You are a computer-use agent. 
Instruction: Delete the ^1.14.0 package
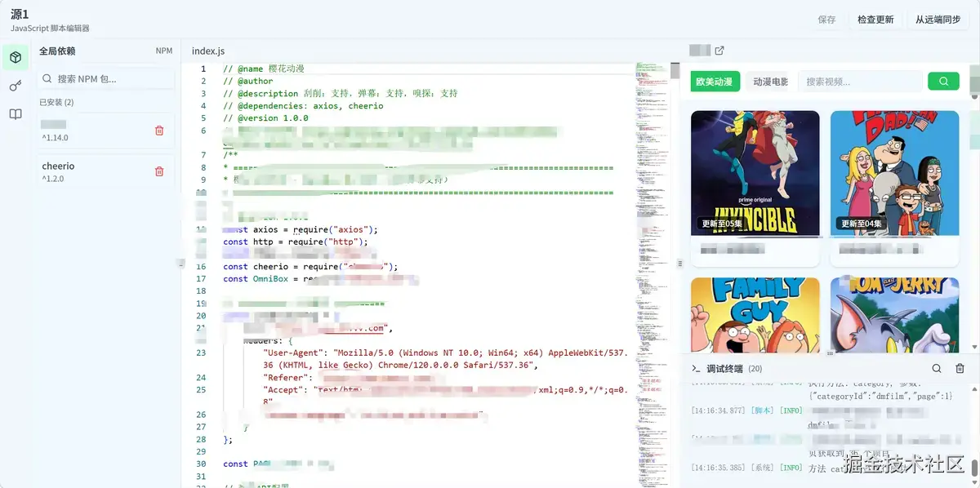(159, 131)
